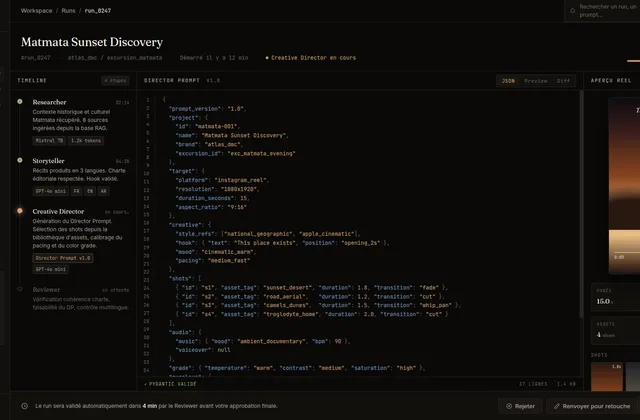Select the Storyteller timeline step marker
Image resolution: width=640 pixels, height=420 pixels.
(20, 160)
